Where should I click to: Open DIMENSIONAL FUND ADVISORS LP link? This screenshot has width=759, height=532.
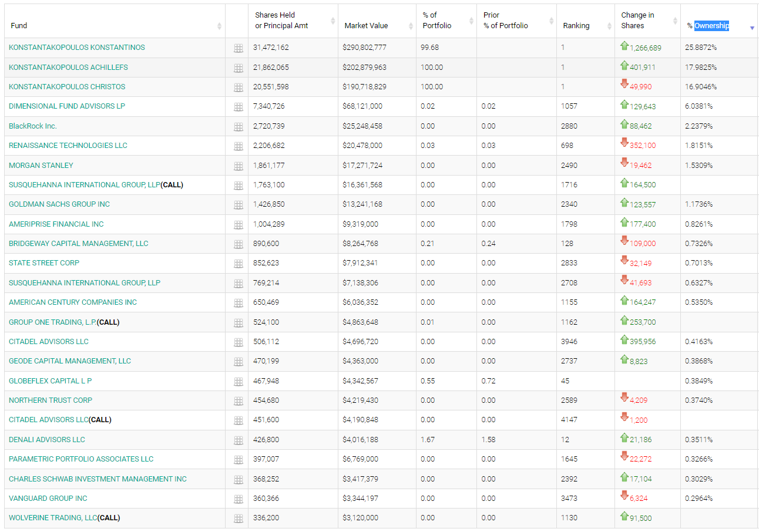coord(67,106)
